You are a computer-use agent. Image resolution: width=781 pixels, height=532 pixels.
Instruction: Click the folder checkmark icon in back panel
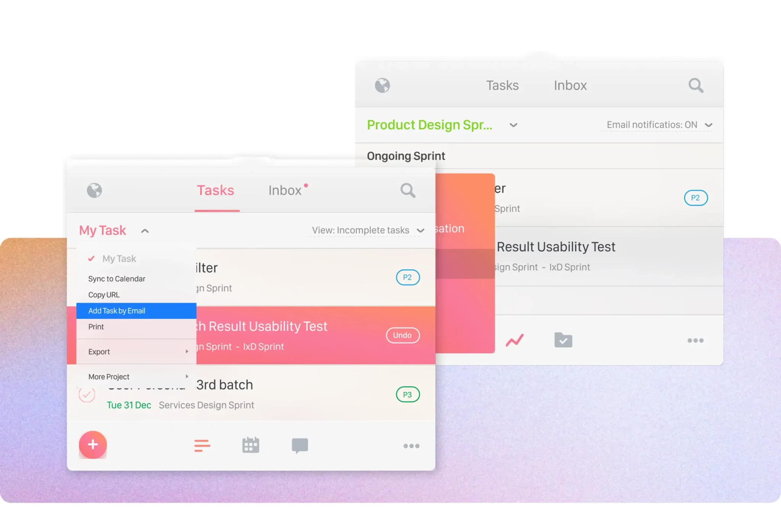[x=563, y=340]
